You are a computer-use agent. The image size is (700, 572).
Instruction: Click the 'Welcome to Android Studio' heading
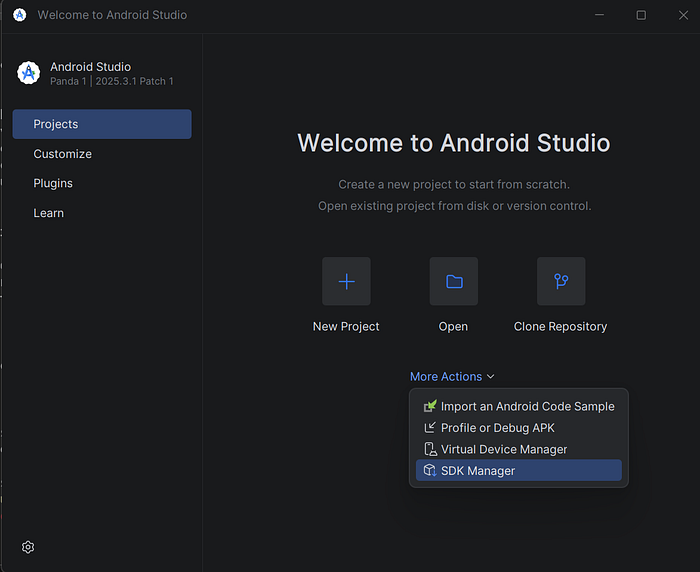(454, 142)
